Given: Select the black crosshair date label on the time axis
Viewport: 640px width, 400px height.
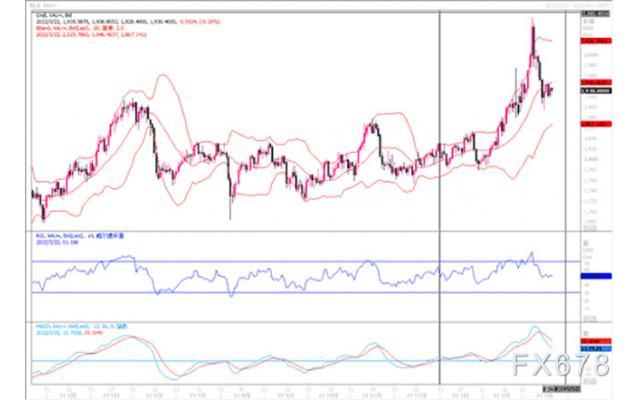Looking at the screenshot, I should point(561,389).
